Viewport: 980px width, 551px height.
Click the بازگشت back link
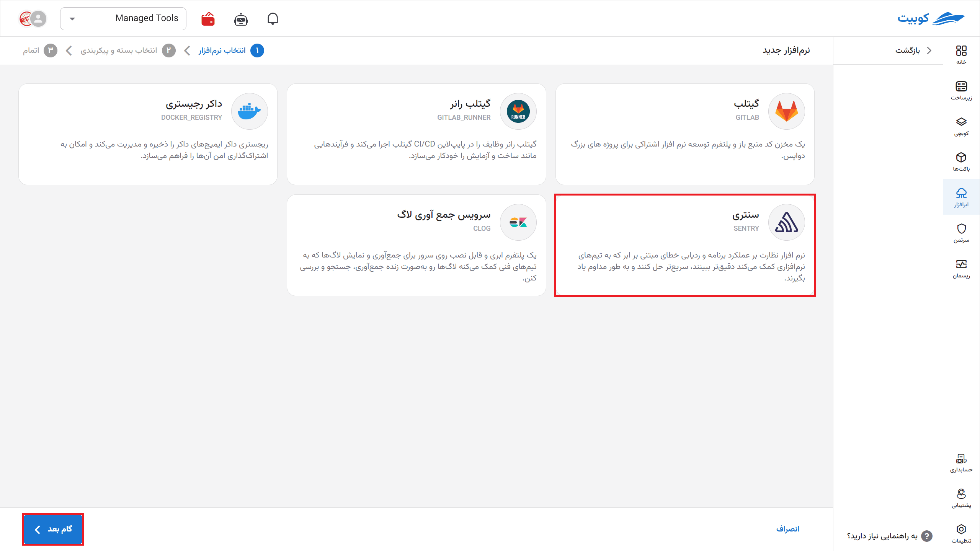tap(907, 51)
